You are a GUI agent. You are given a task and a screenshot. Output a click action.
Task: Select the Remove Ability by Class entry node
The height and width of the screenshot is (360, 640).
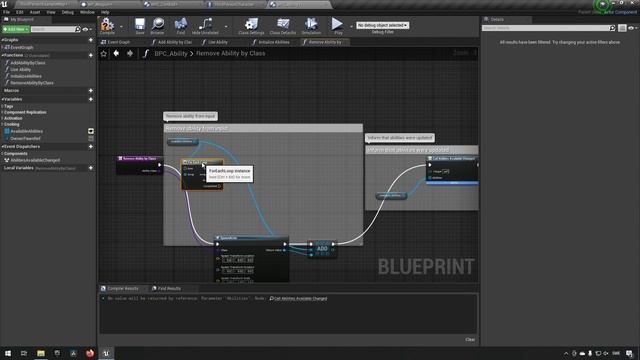[139, 165]
